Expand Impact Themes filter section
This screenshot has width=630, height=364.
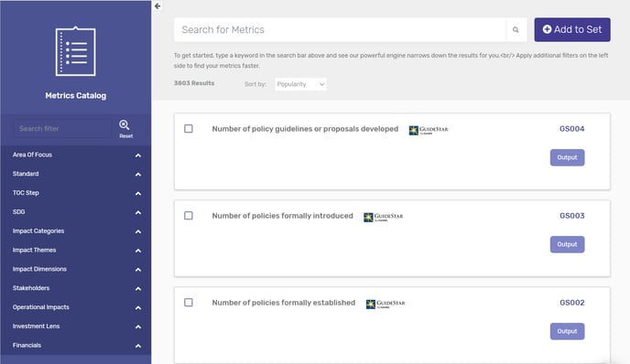pyautogui.click(x=76, y=250)
